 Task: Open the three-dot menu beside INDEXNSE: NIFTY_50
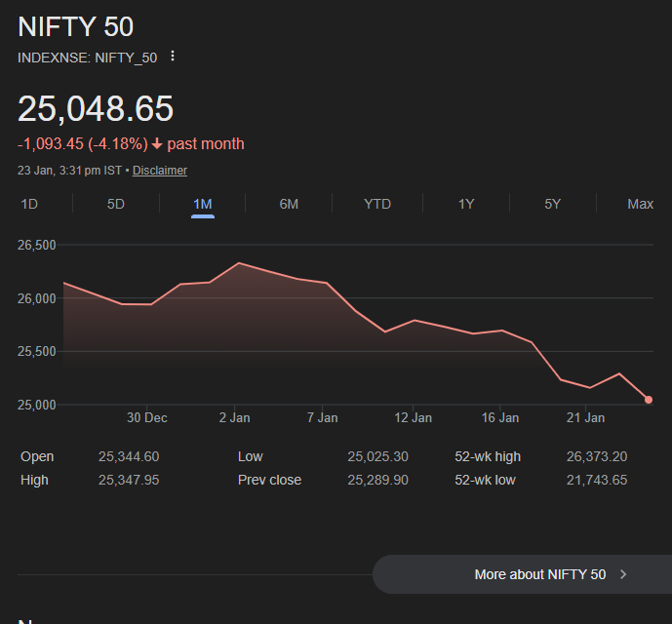click(173, 57)
